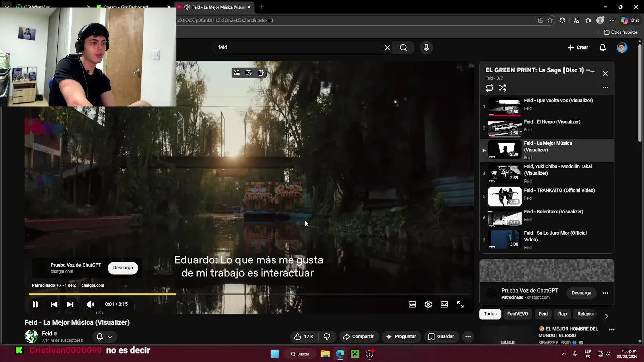Open File Explorer from taskbar
The image size is (644, 362).
point(325,354)
